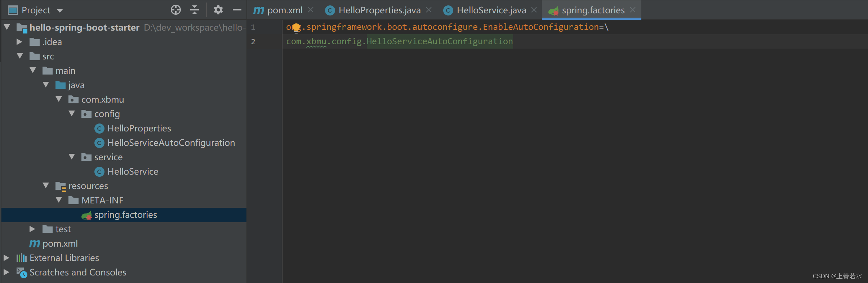The width and height of the screenshot is (868, 283).
Task: Click the External Libraries bars icon
Action: [22, 258]
